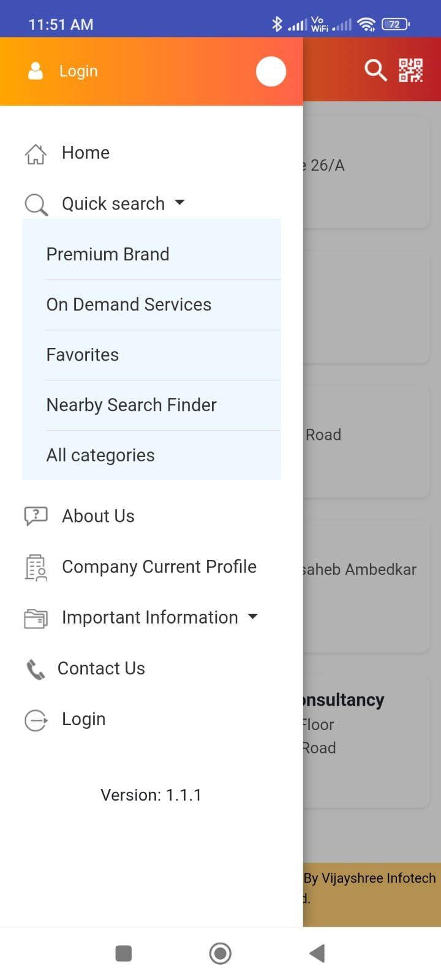This screenshot has width=441, height=980.
Task: Toggle the white circle switch in header
Action: coord(271,72)
